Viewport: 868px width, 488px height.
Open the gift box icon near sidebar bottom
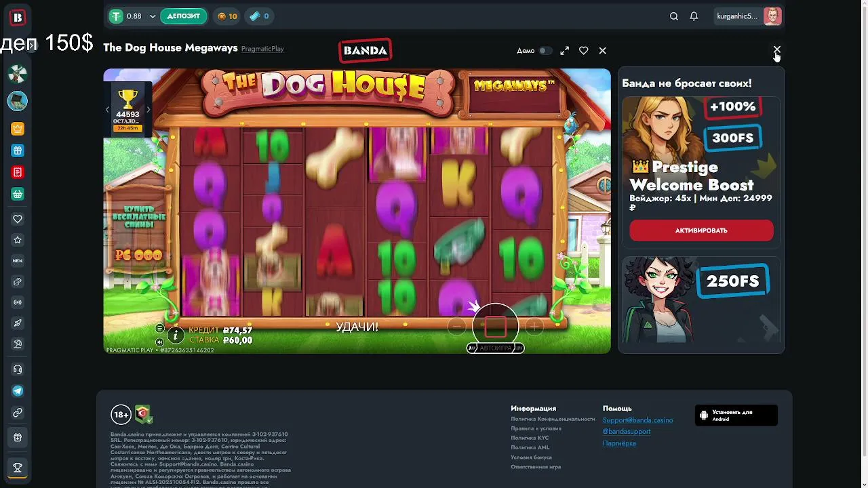(18, 438)
